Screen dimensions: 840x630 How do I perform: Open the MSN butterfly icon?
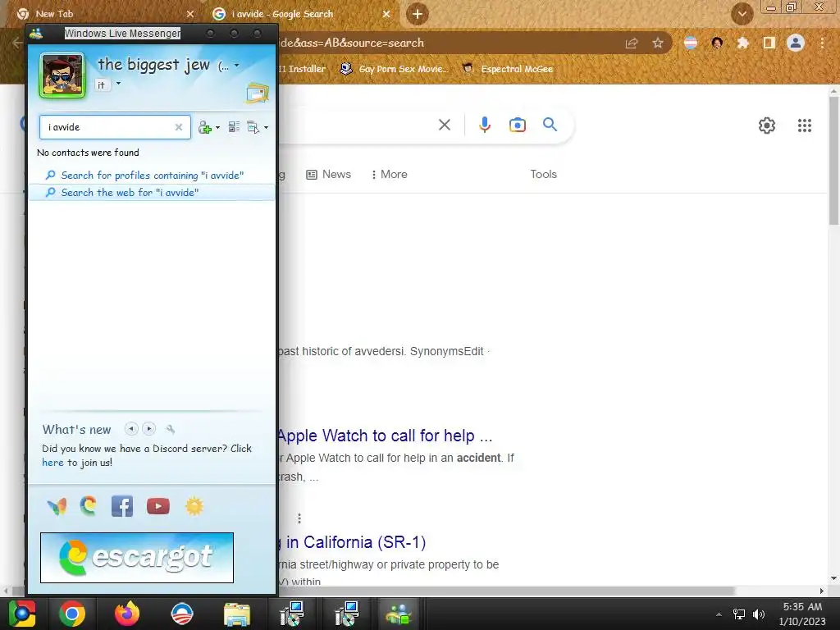click(57, 506)
